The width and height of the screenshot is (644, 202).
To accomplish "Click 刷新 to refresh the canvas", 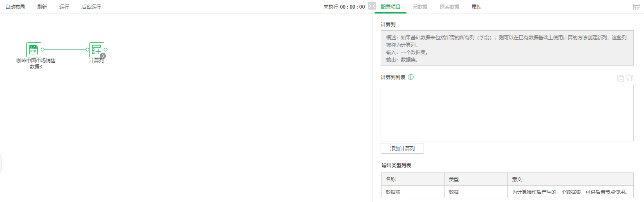I will pyautogui.click(x=42, y=7).
